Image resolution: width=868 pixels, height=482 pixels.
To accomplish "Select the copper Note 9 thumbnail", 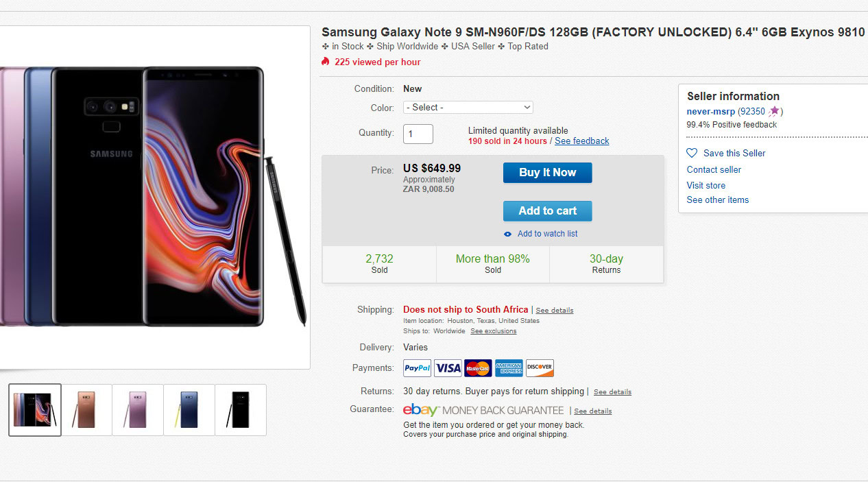I will [86, 409].
